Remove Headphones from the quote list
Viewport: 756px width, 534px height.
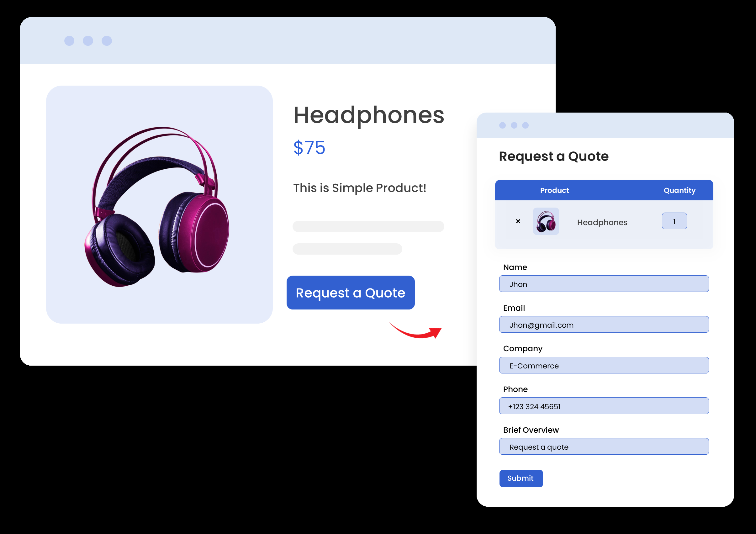(x=518, y=221)
